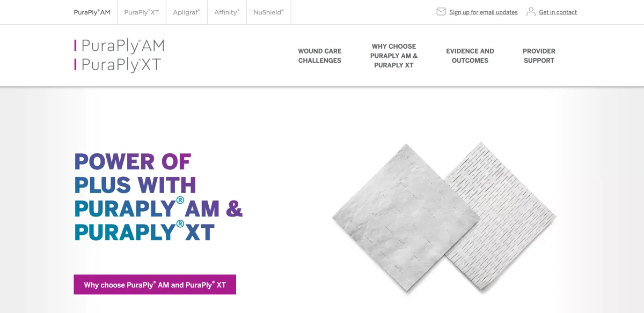Click the PuraPly XT headline line
Image resolution: width=644 pixels, height=313 pixels.
click(x=144, y=232)
